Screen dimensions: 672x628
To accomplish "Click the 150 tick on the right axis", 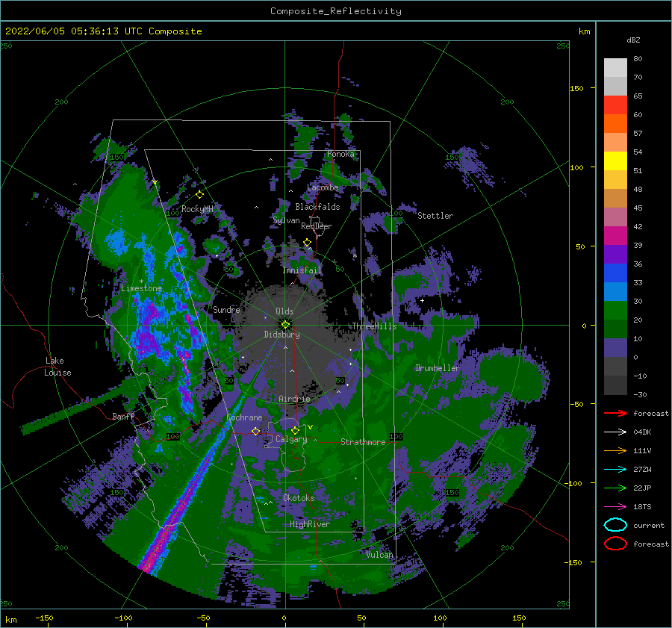I will [576, 88].
